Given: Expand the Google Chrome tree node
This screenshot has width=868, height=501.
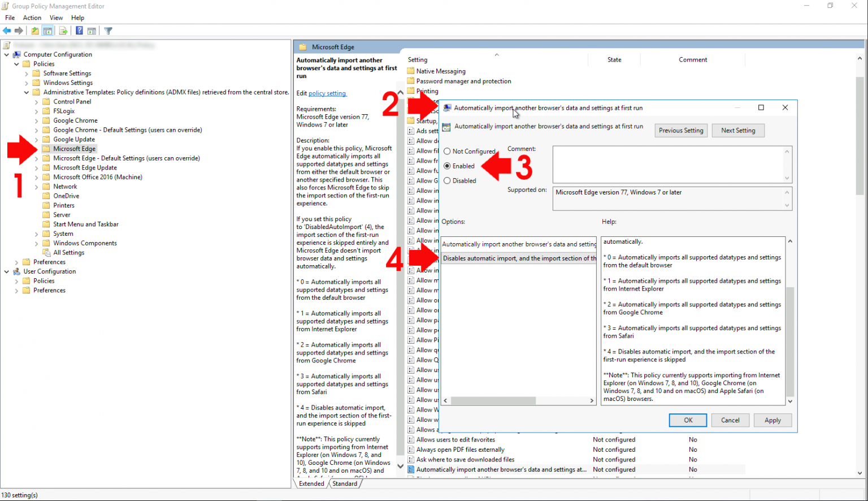Looking at the screenshot, I should click(37, 120).
